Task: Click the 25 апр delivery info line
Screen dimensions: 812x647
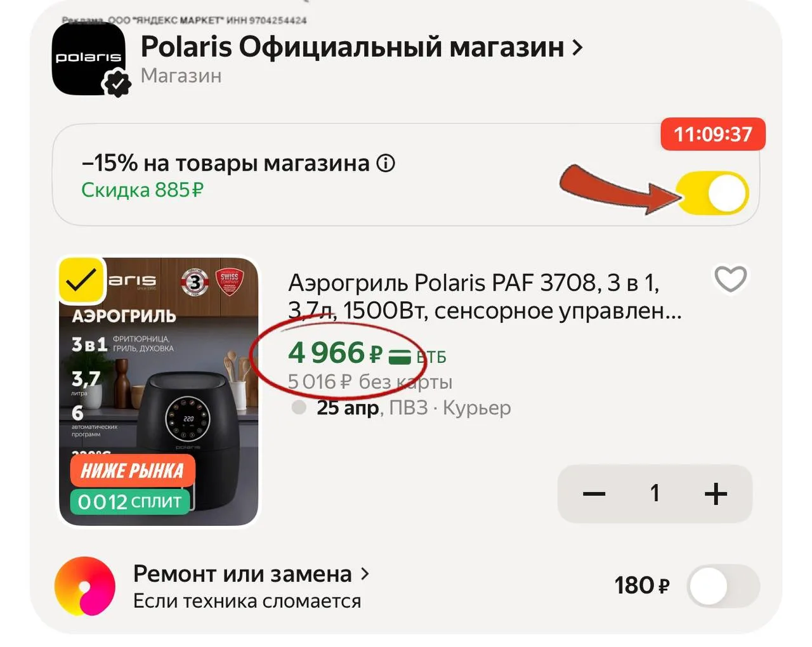Action: click(414, 407)
